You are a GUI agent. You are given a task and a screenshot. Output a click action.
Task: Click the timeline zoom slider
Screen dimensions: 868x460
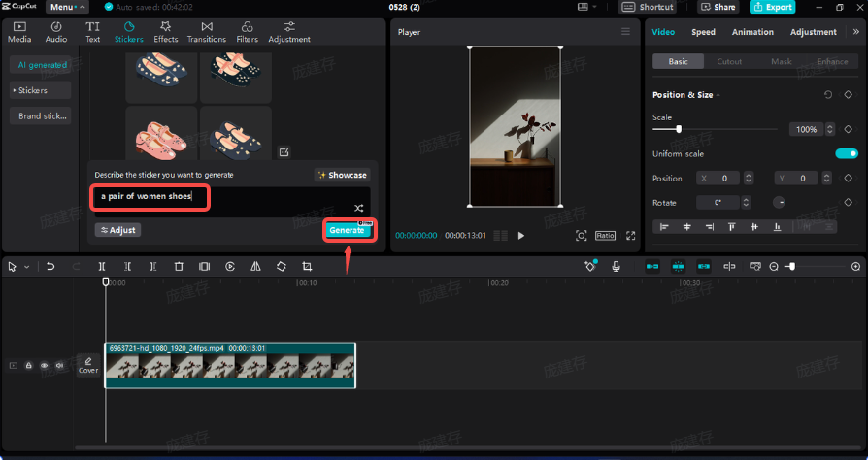pos(792,267)
